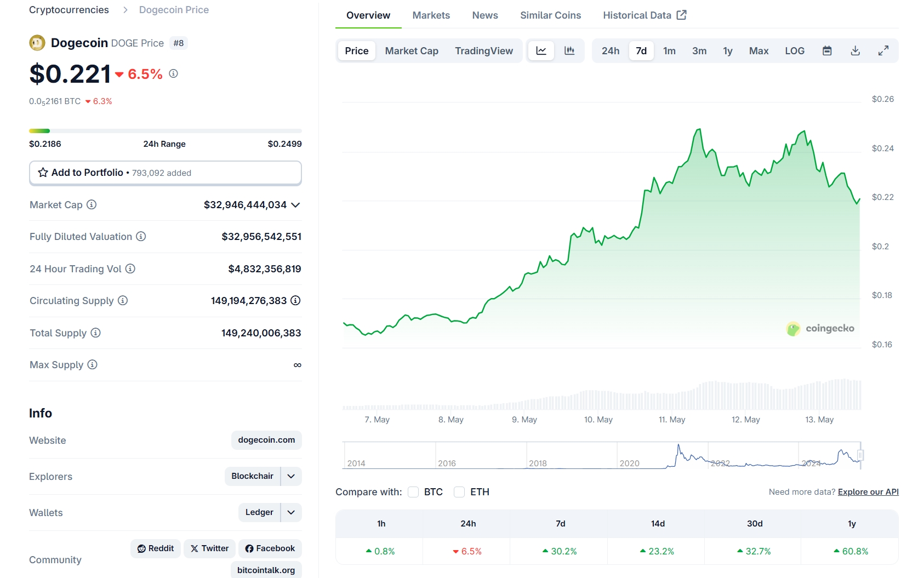Switch chart to candlestick view
Screen dimensions: 924x578
tap(570, 50)
